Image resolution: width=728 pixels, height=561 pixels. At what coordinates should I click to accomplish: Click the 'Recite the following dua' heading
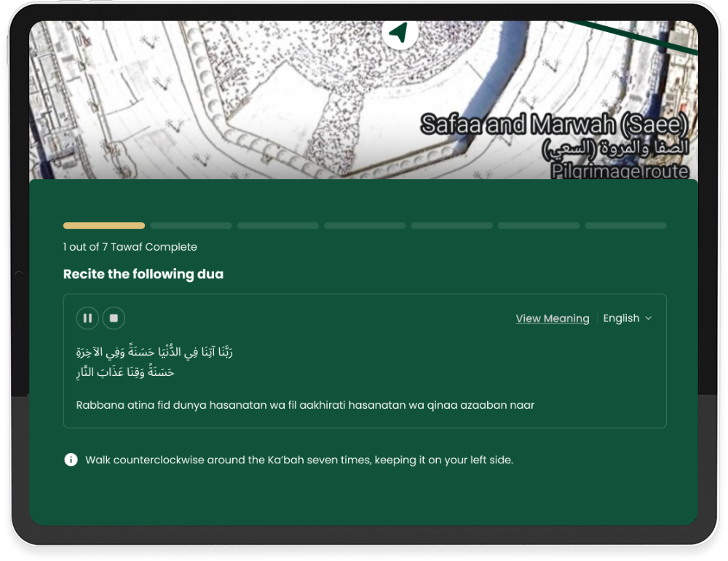[143, 274]
